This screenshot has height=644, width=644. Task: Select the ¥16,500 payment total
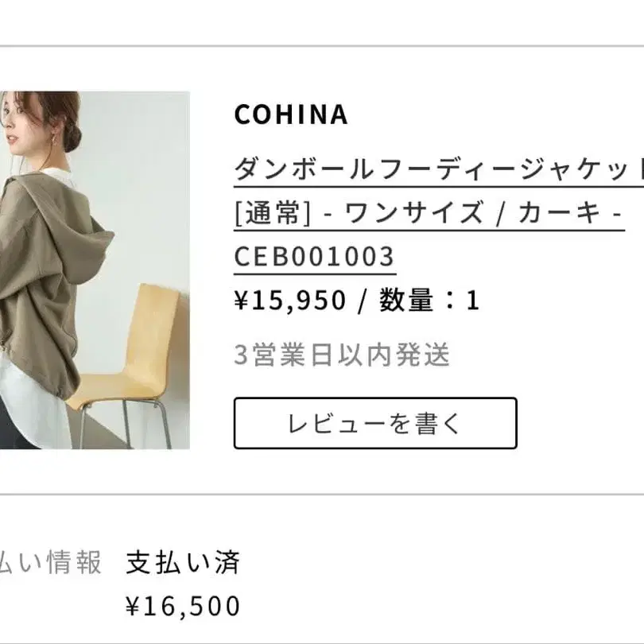tap(183, 607)
